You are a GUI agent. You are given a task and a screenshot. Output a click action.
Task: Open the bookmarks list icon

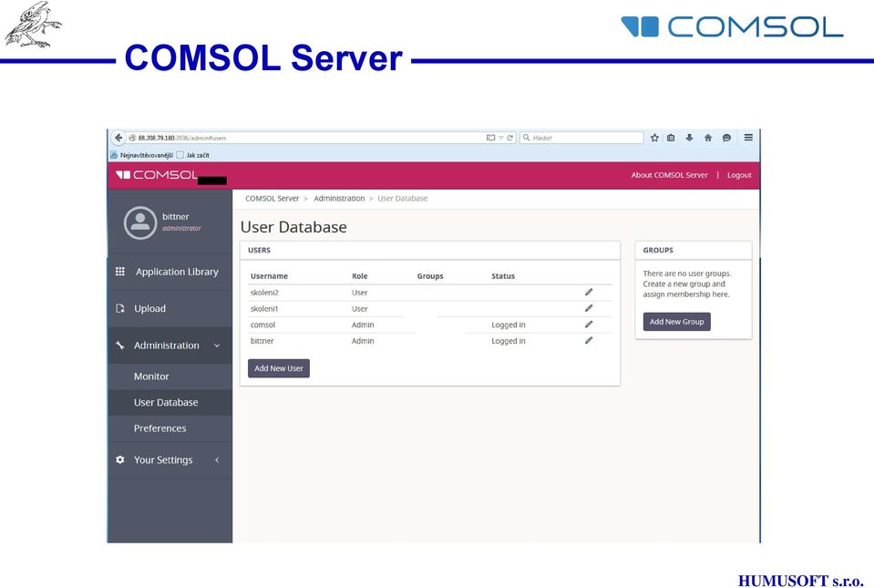[x=671, y=138]
